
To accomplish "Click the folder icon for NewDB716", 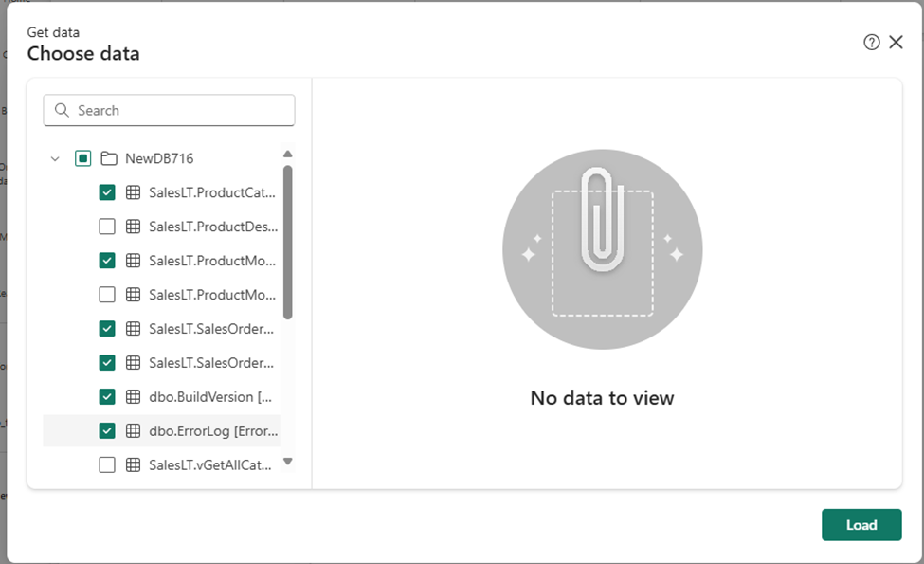I will (x=108, y=157).
